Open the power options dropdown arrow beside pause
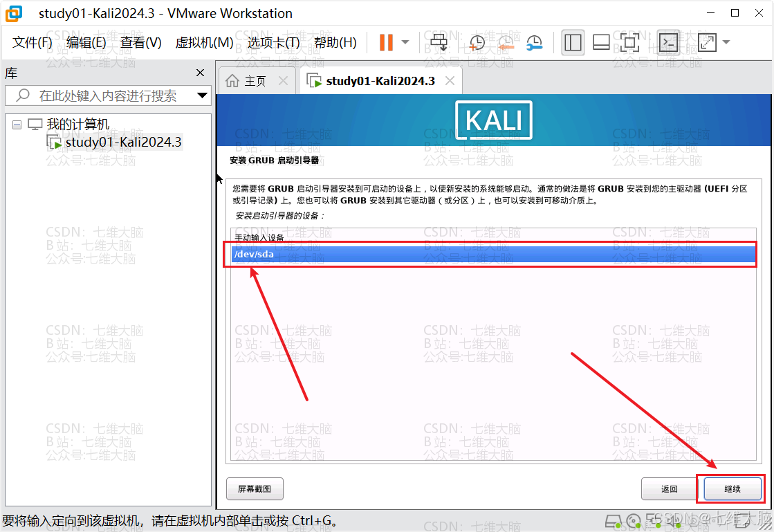This screenshot has height=532, width=774. click(405, 42)
